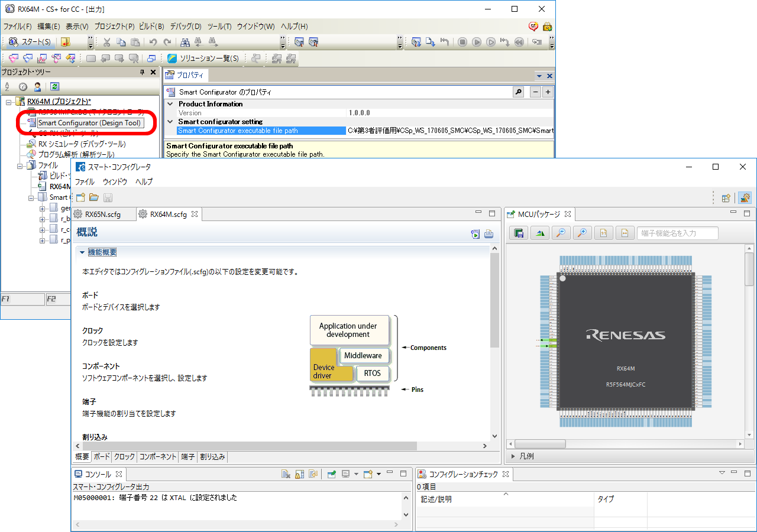The width and height of the screenshot is (757, 532).
Task: Click the Stop debug icon in CS+ toolbar
Action: (462, 42)
